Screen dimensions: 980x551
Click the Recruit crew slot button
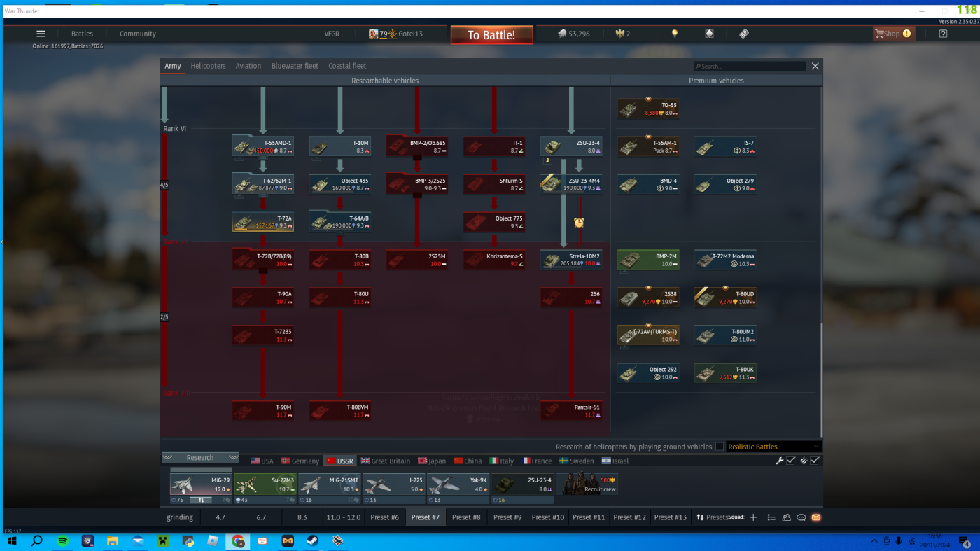point(587,484)
